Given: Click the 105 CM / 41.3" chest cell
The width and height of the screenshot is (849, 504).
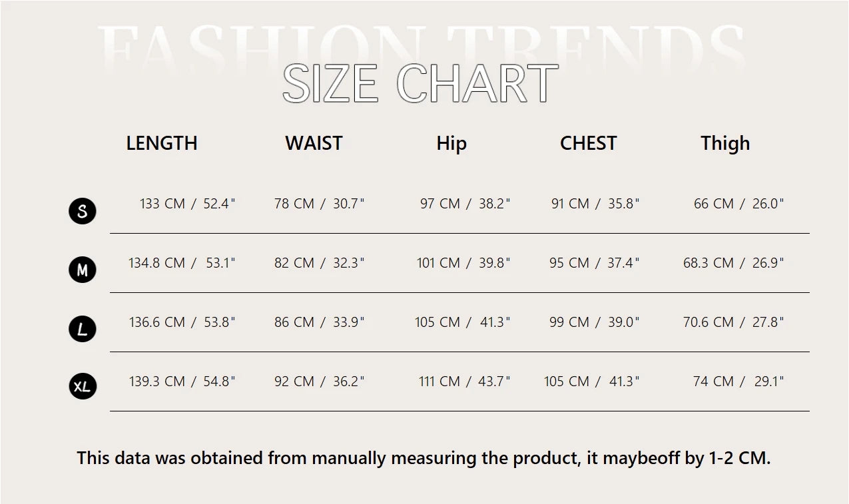Looking at the screenshot, I should click(x=591, y=381).
